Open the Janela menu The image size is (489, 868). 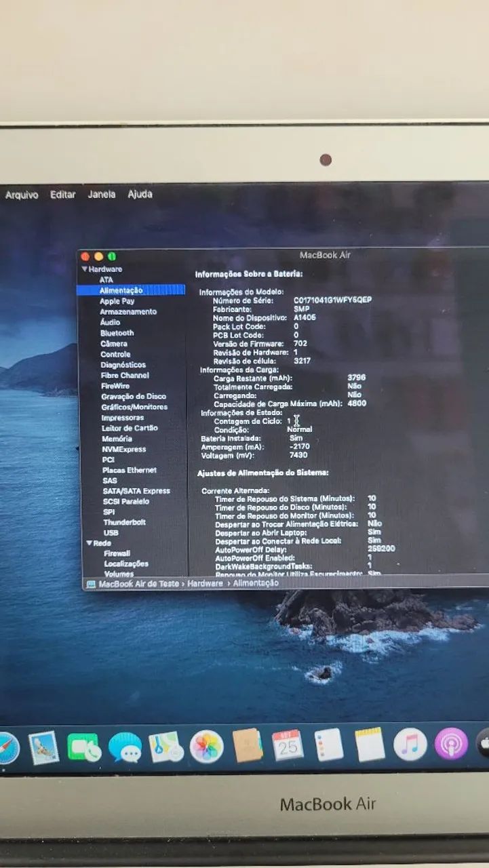click(x=101, y=195)
